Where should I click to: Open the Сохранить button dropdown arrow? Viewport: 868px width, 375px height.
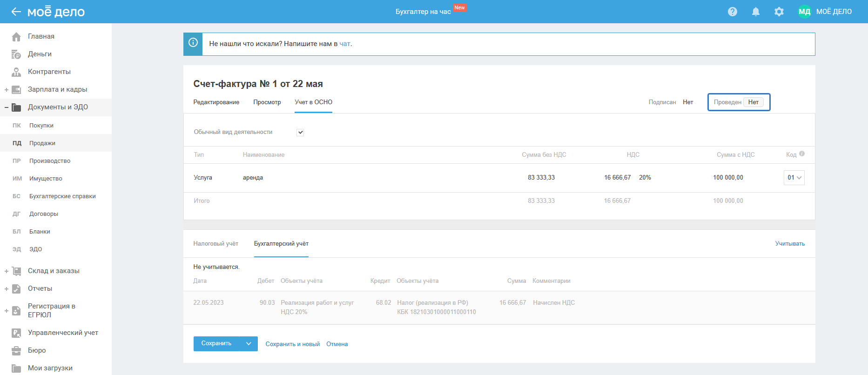point(249,344)
